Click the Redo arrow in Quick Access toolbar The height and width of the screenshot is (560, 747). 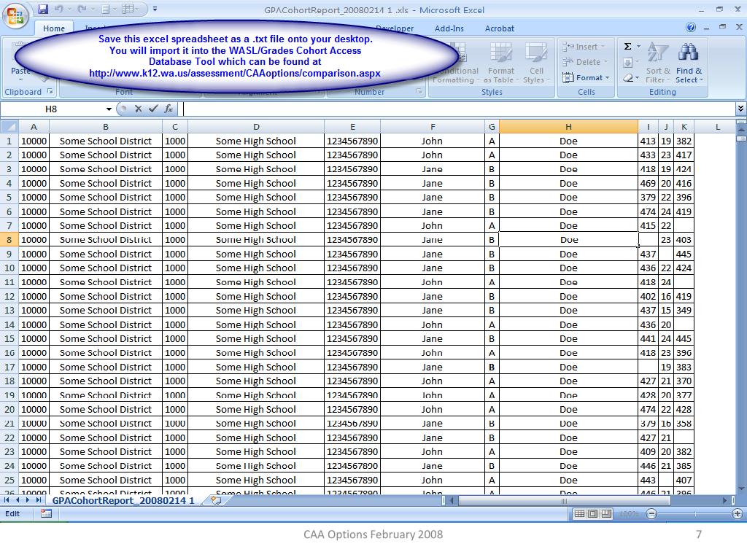coord(82,9)
